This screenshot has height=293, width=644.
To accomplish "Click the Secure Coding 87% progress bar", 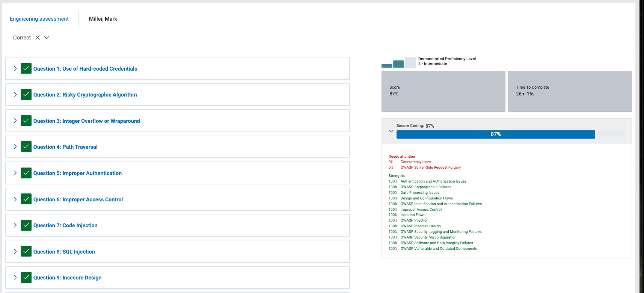I will tap(496, 134).
